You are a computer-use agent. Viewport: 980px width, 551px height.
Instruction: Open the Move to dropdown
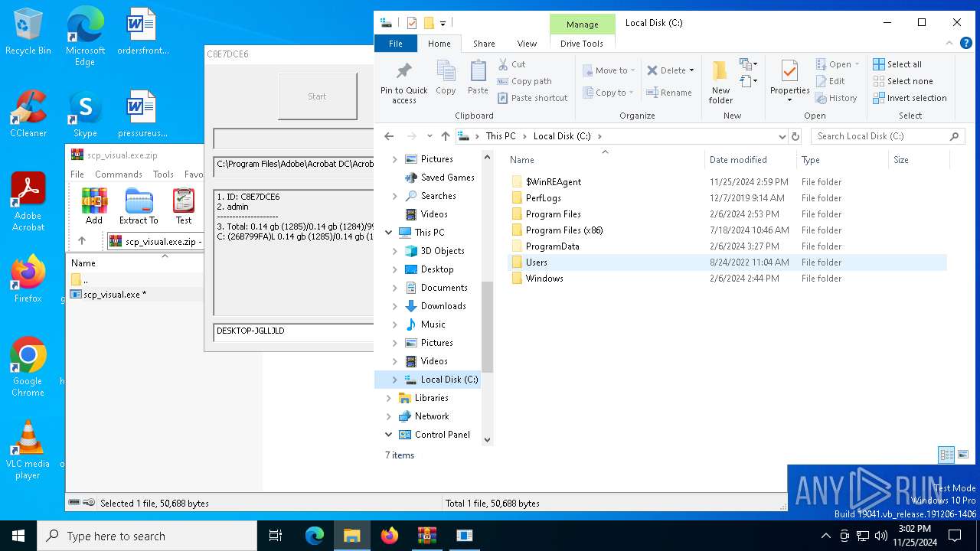click(609, 70)
